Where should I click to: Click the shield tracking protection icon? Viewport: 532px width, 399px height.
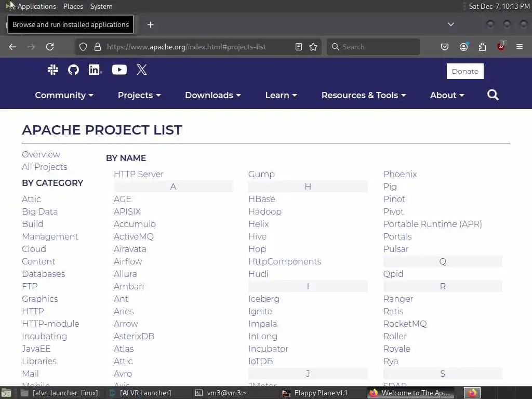[83, 47]
